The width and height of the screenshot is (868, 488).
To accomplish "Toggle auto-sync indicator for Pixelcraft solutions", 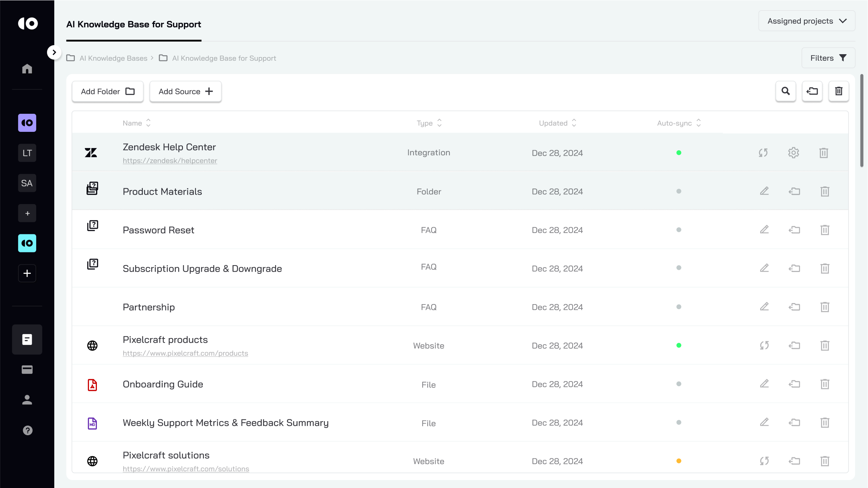I will pyautogui.click(x=679, y=461).
